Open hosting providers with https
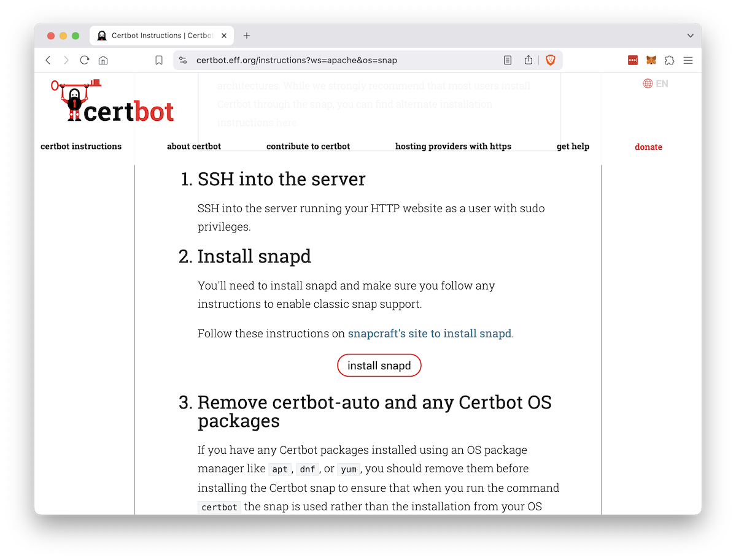Image resolution: width=736 pixels, height=560 pixels. point(453,147)
